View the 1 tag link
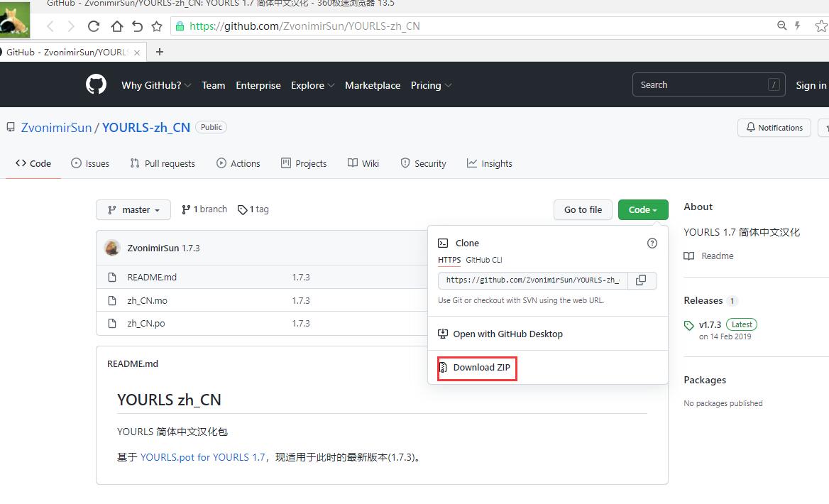Viewport: 829px width, 504px height. [x=253, y=209]
